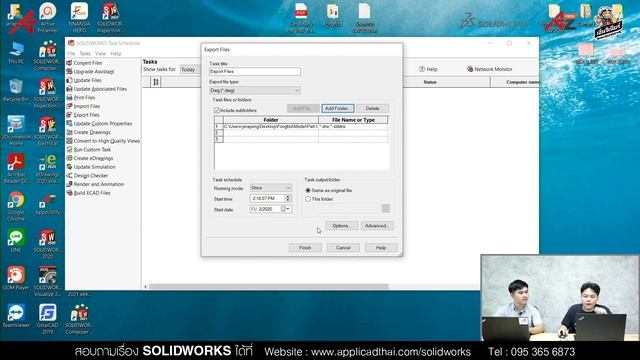Select Update Simulation task
Screen dimensions: 640x360
pos(94,167)
